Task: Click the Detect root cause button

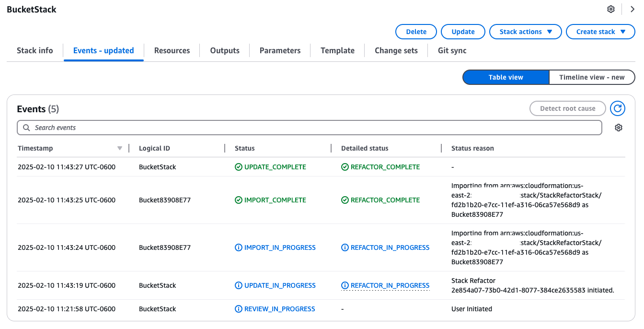Action: click(x=567, y=109)
